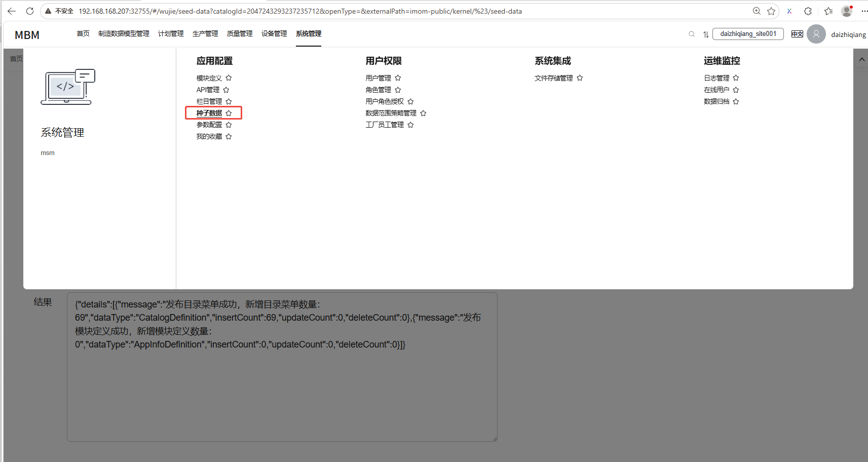Viewport: 868px width, 462px height.
Task: Go to 用户角色授权 page
Action: pos(385,101)
